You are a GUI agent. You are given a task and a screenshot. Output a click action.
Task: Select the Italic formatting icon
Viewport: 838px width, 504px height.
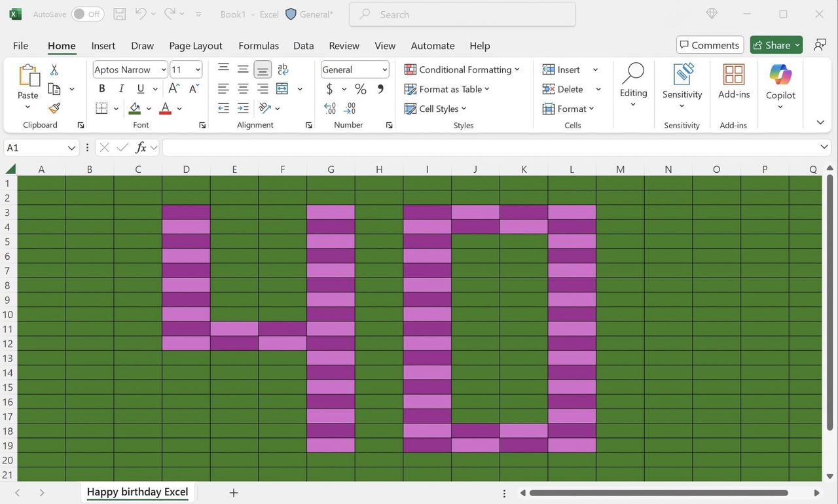point(121,88)
